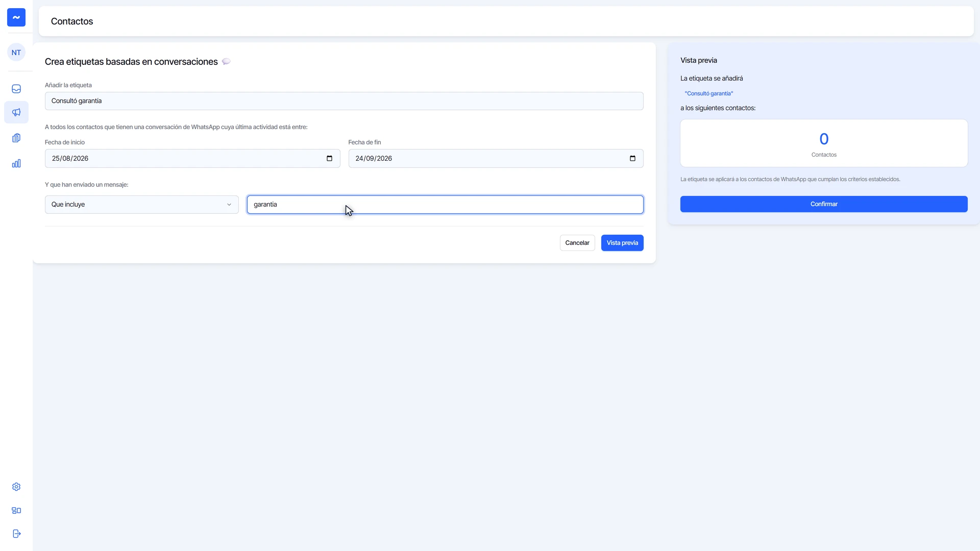Click the "Consultó garantía" tag in preview
Image resolution: width=980 pixels, height=551 pixels.
(x=709, y=94)
